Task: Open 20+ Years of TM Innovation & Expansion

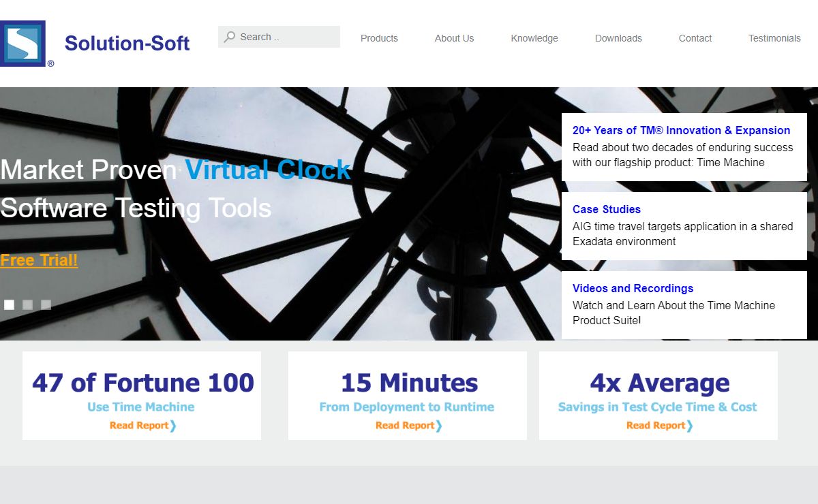Action: [681, 130]
